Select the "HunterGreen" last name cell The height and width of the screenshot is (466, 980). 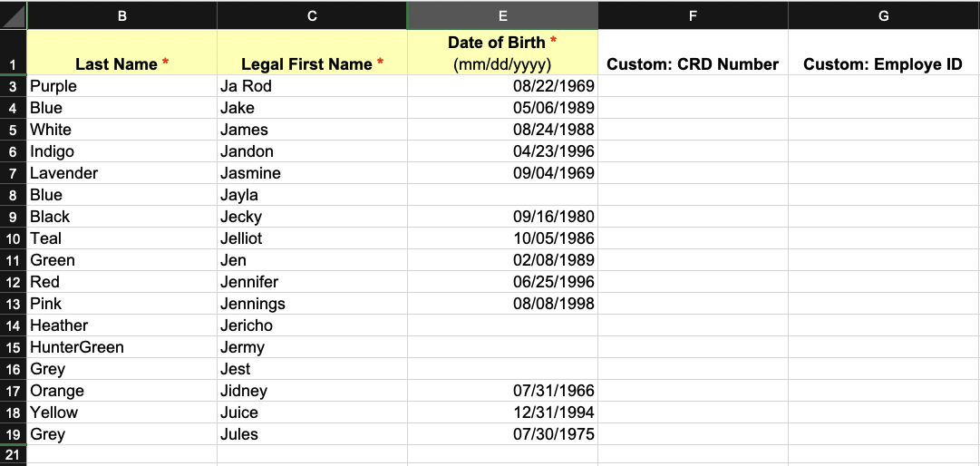tap(122, 347)
